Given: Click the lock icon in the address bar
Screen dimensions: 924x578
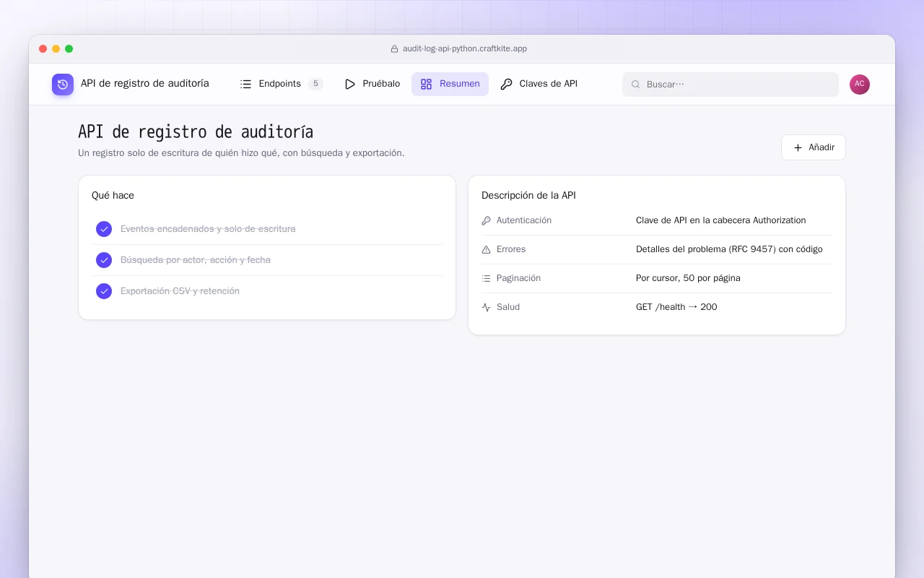Looking at the screenshot, I should pyautogui.click(x=394, y=49).
